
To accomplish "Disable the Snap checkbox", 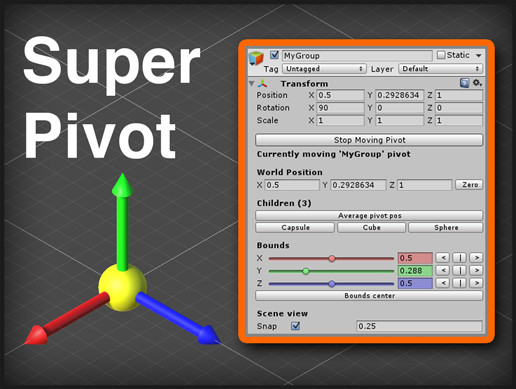I will 295,326.
